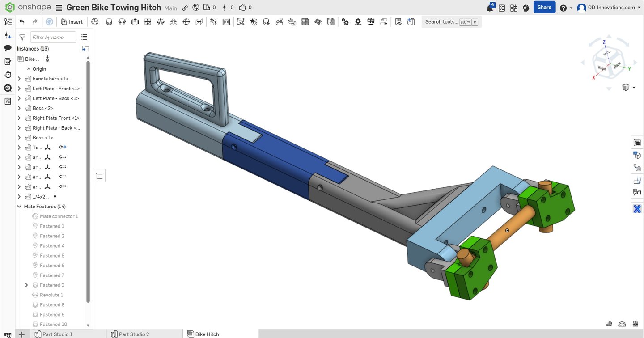
Task: Click the Share button
Action: coord(544,7)
